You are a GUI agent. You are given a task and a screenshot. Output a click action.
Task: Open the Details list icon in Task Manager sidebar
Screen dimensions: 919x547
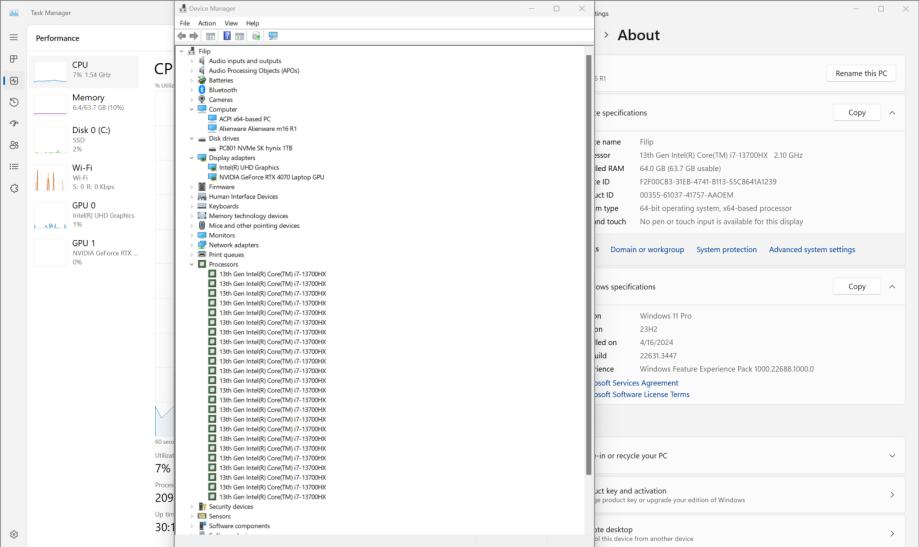click(13, 167)
